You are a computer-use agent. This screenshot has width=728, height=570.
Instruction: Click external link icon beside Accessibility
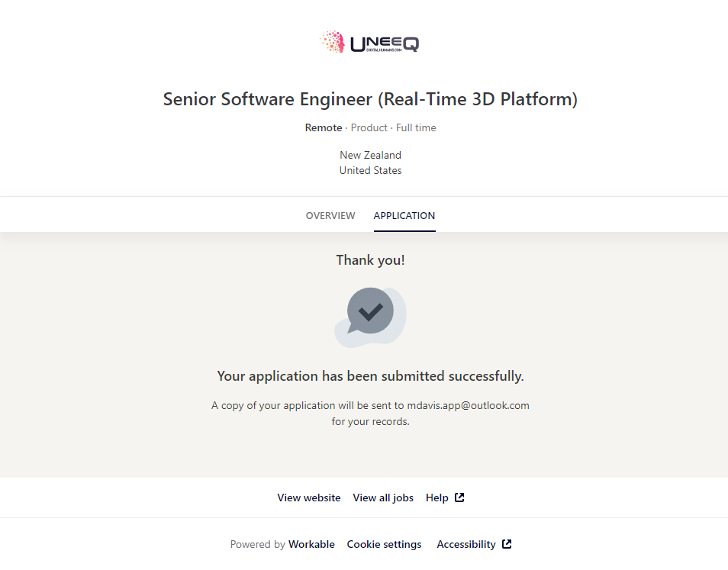coord(507,544)
